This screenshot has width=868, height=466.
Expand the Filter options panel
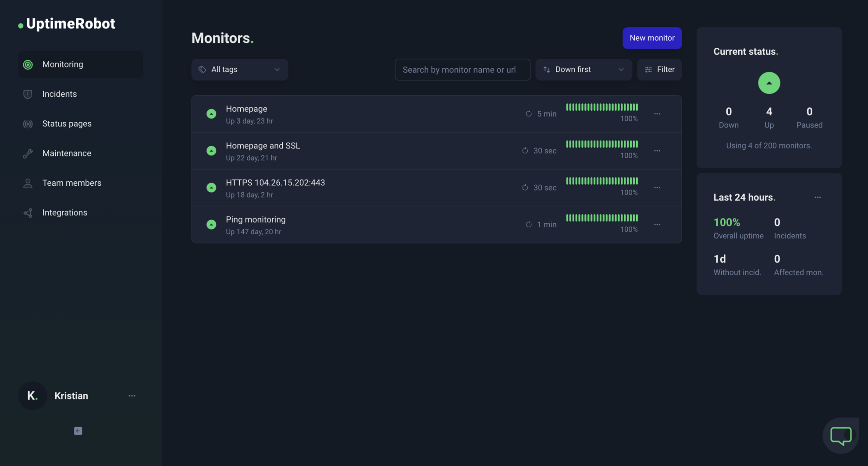pyautogui.click(x=659, y=69)
